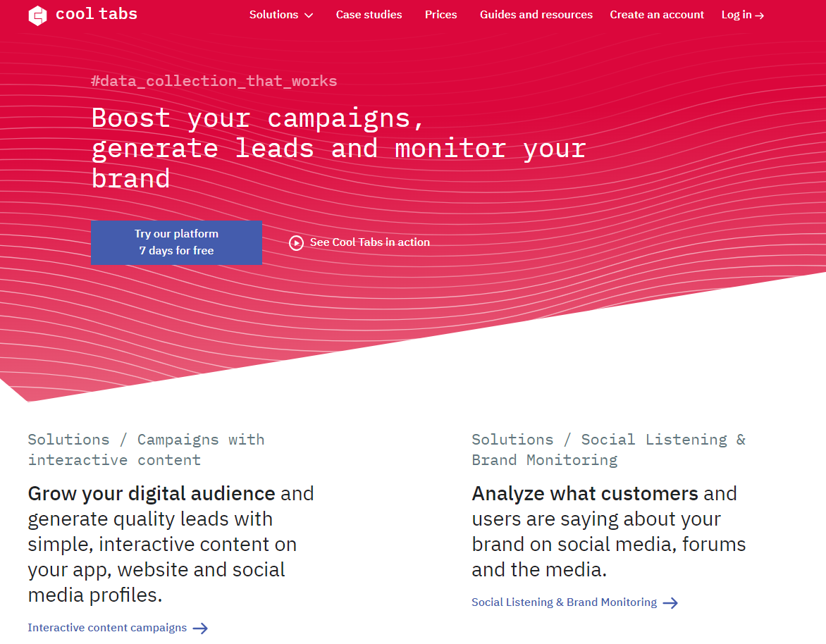Viewport: 826px width, 644px height.
Task: Click the "cool tabs" wordmark text
Action: tap(96, 15)
